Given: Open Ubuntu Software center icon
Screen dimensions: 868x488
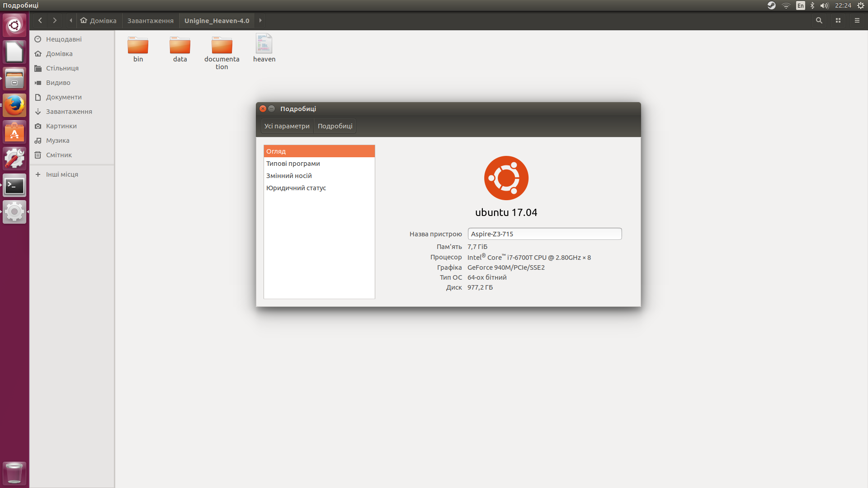Looking at the screenshot, I should pyautogui.click(x=14, y=132).
